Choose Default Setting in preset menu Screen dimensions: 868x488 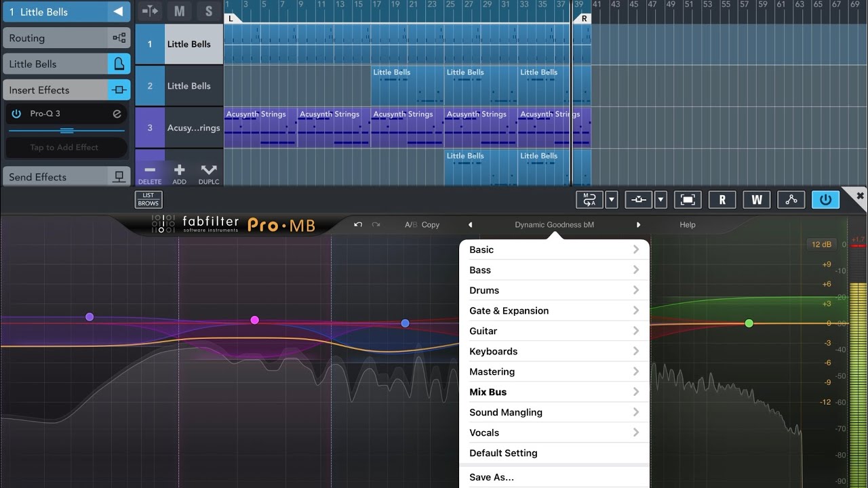(554, 453)
